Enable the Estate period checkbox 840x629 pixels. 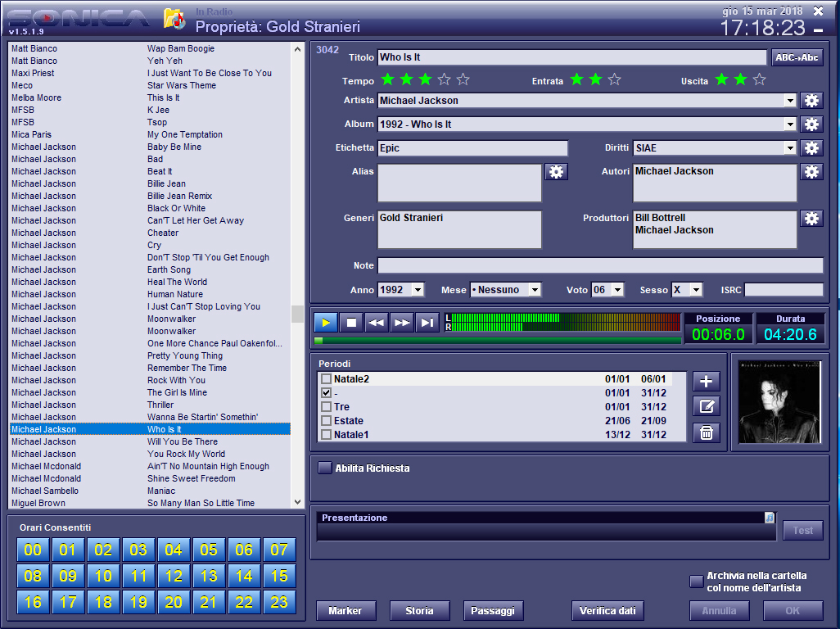[x=326, y=421]
